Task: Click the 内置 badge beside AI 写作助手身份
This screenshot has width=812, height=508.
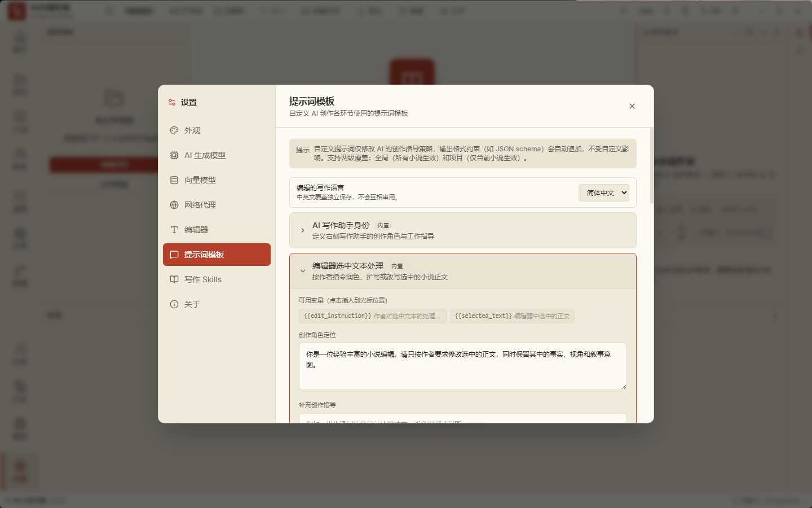Action: pyautogui.click(x=383, y=225)
